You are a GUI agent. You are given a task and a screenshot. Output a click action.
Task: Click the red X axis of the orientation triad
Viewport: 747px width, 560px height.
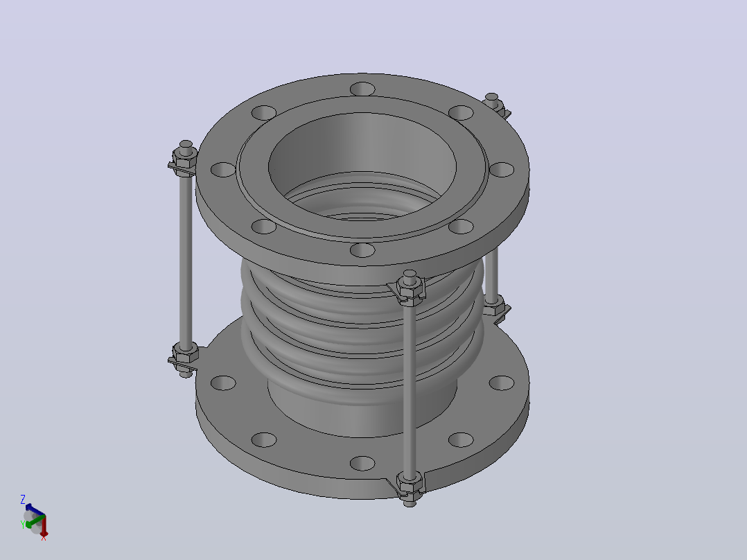tap(44, 525)
